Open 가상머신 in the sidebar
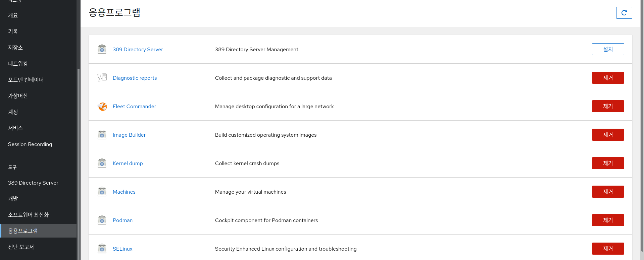Image resolution: width=644 pixels, height=260 pixels. (38, 96)
